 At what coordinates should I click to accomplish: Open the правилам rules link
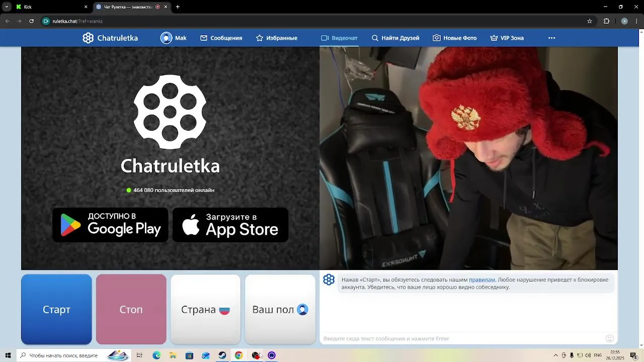pyautogui.click(x=482, y=280)
